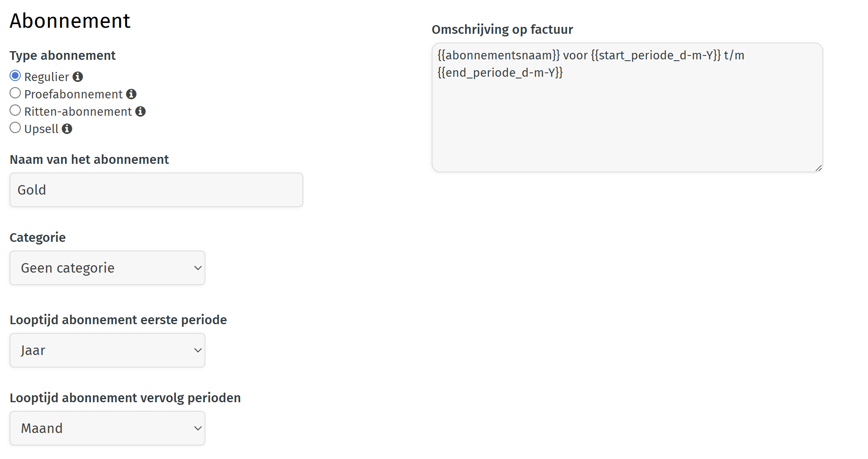The image size is (868, 459).
Task: Open Looptijd vervolg perioden dropdown
Action: pos(107,428)
